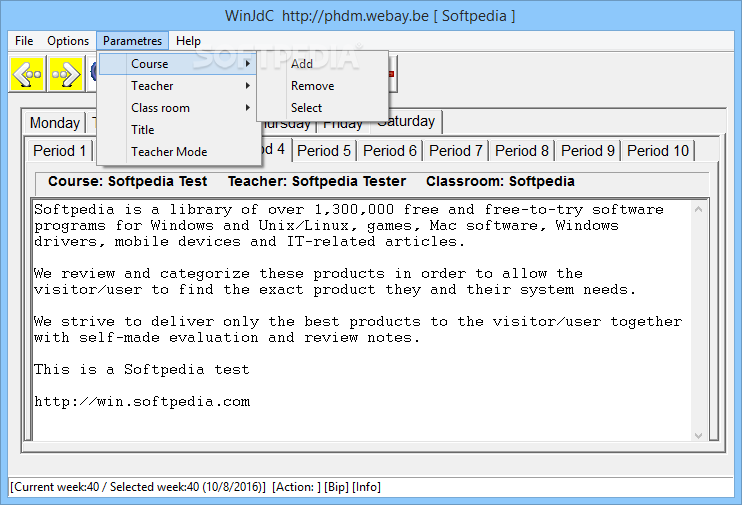Click the 'Classroom: Softpedia' label

[x=501, y=181]
